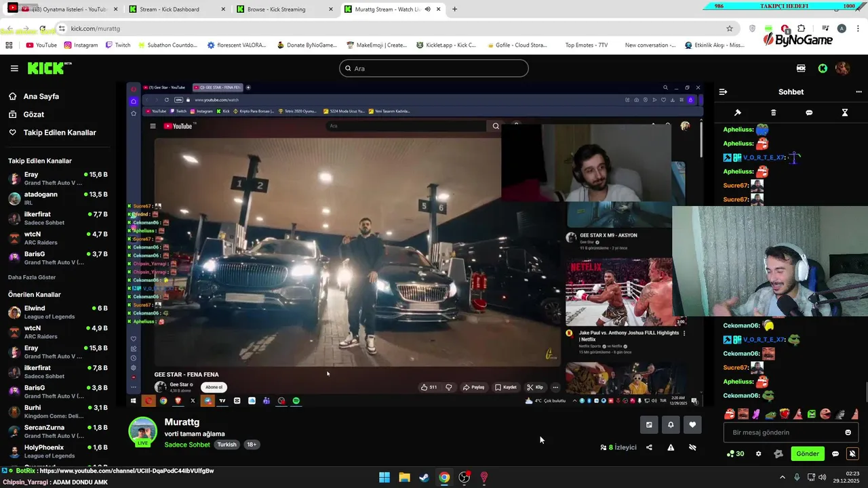Switch to Stream - Kick Dashboard tab

(176, 9)
